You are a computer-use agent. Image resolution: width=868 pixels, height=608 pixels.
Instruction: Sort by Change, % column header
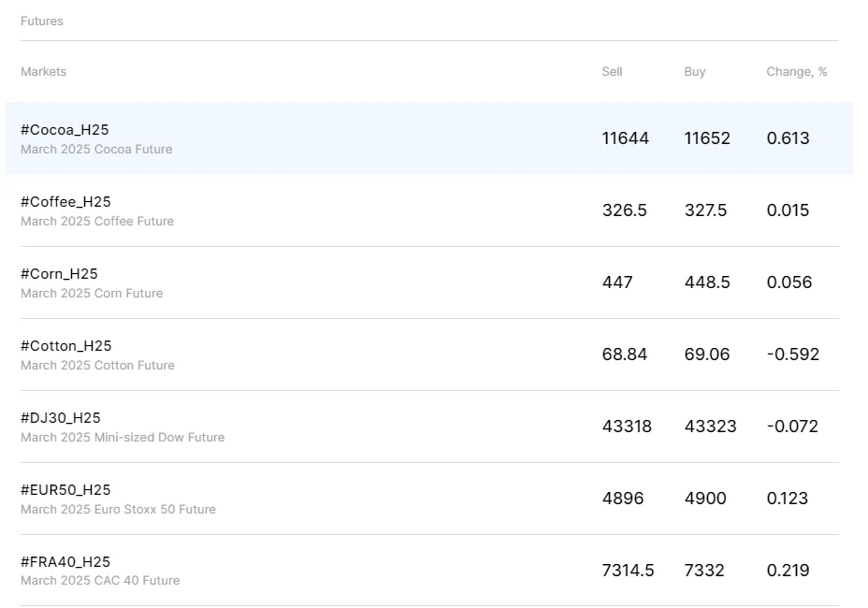click(796, 72)
